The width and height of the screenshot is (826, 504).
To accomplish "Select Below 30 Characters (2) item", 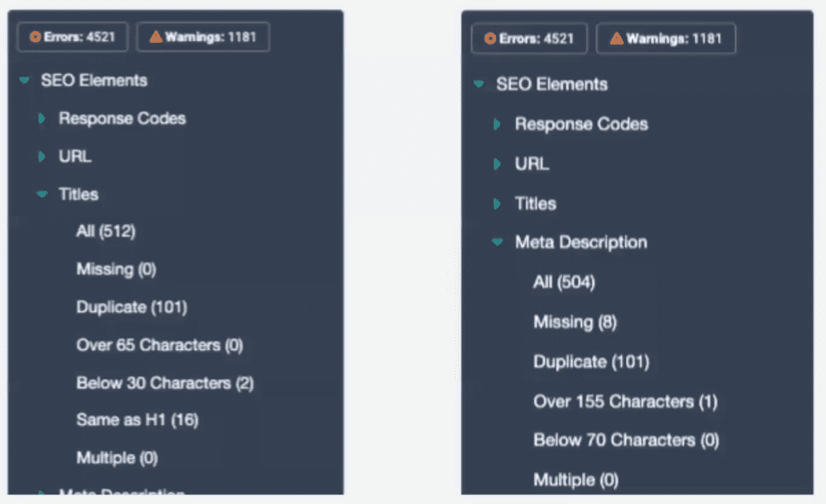I will coord(165,383).
